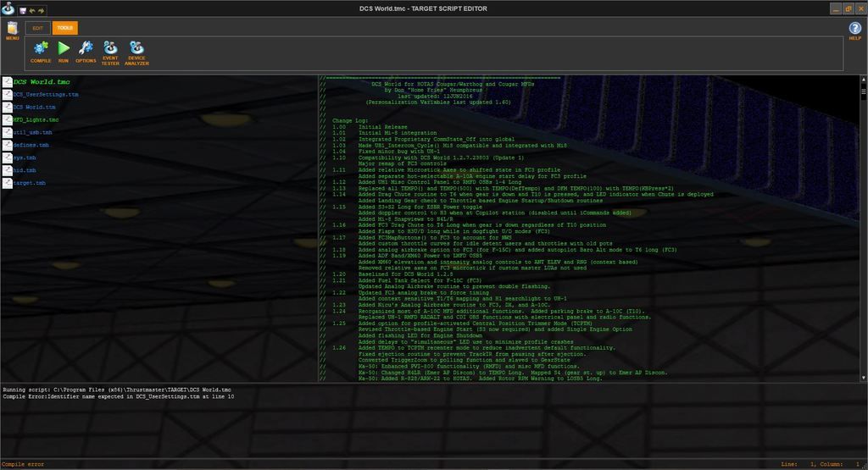Click the save icon in title bar
868x470 pixels.
click(x=22, y=8)
